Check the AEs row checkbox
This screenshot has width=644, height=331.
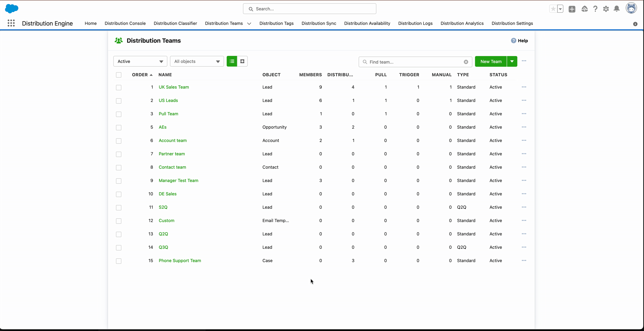[x=119, y=128]
